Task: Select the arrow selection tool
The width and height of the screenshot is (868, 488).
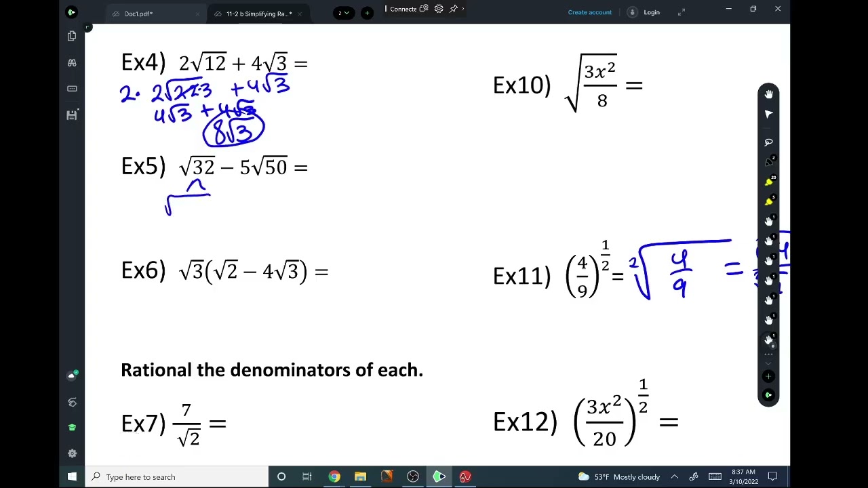Action: tap(768, 114)
